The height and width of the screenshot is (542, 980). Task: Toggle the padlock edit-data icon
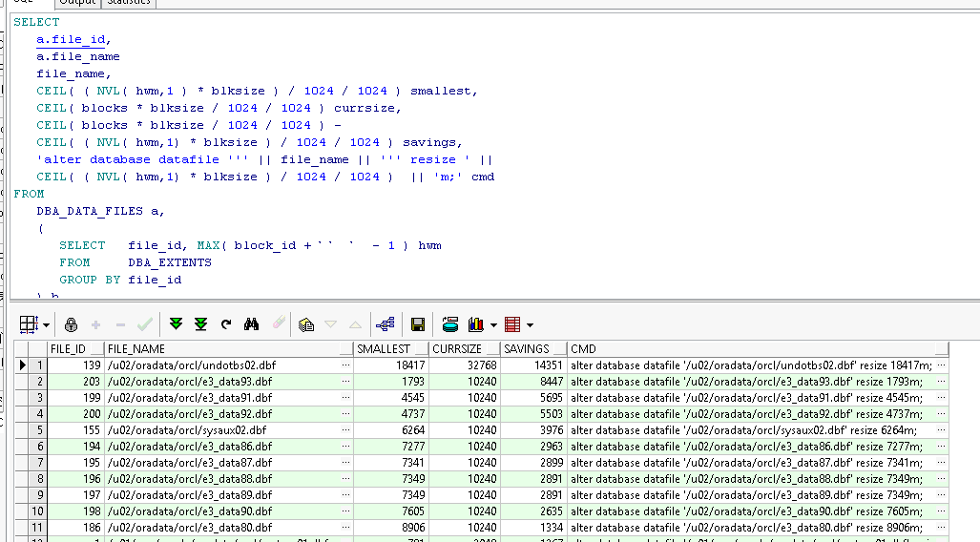tap(72, 324)
